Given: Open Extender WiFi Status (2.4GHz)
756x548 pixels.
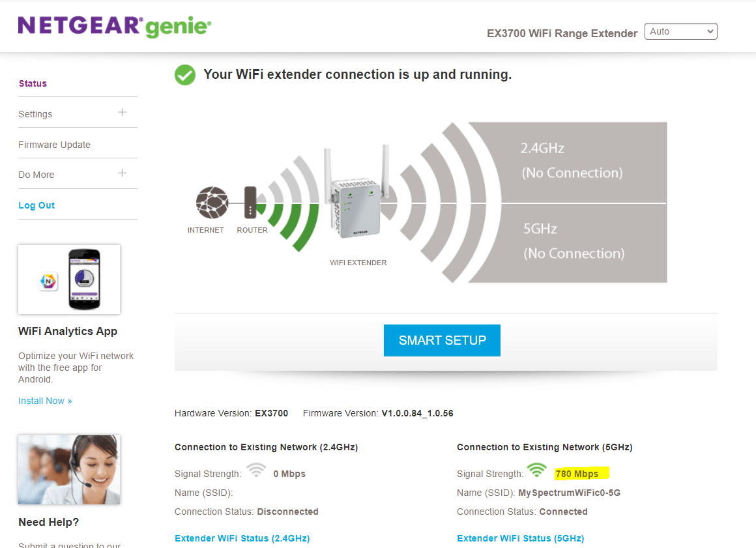Looking at the screenshot, I should (242, 538).
